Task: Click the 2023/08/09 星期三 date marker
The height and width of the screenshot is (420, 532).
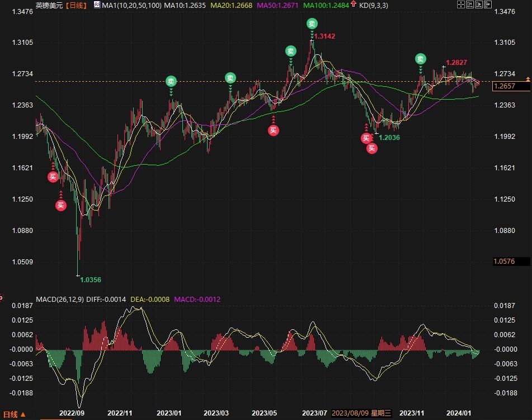Action: pyautogui.click(x=361, y=413)
